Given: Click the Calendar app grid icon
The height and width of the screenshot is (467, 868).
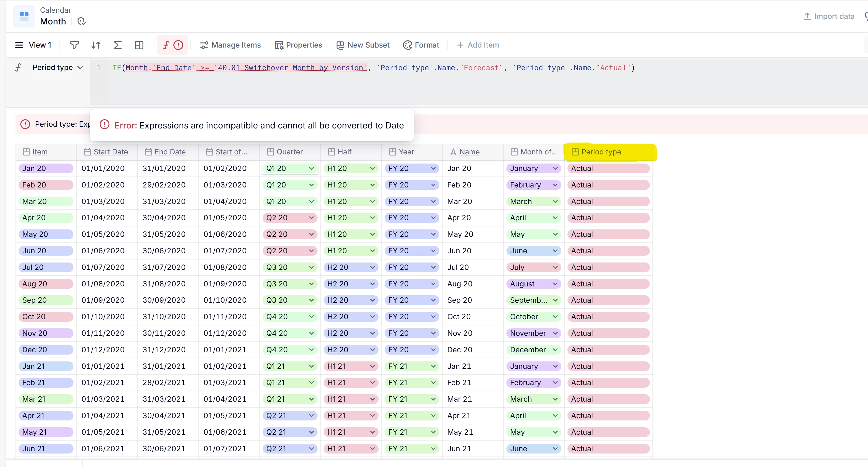Looking at the screenshot, I should pyautogui.click(x=24, y=16).
